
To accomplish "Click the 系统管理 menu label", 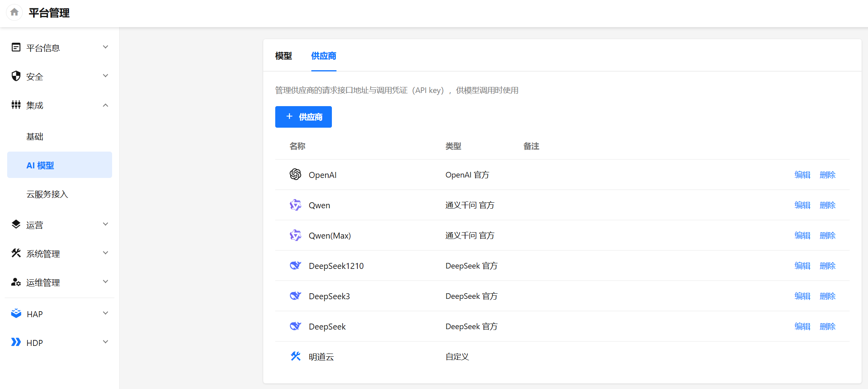I will point(43,254).
